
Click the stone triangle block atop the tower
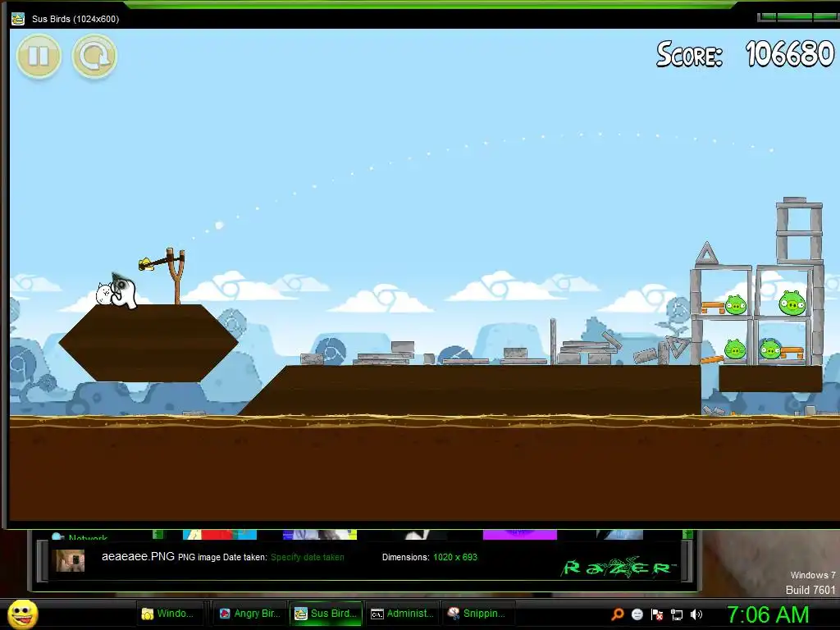[x=706, y=253]
